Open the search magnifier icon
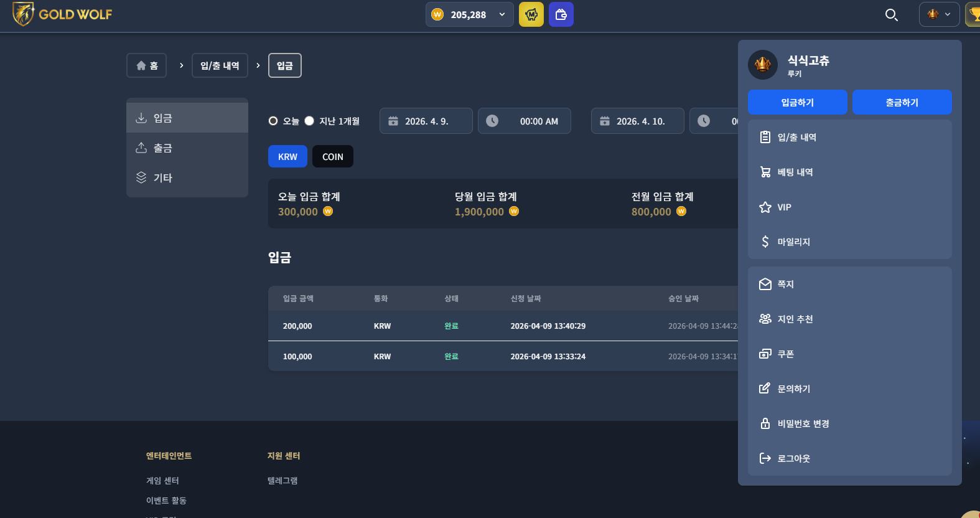Viewport: 980px width, 518px height. (x=891, y=15)
